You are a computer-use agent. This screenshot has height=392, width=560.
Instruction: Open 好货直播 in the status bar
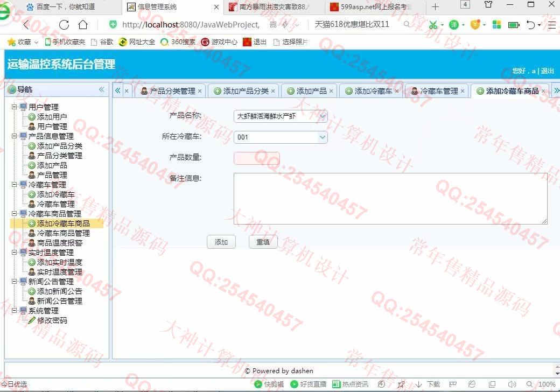pyautogui.click(x=309, y=384)
